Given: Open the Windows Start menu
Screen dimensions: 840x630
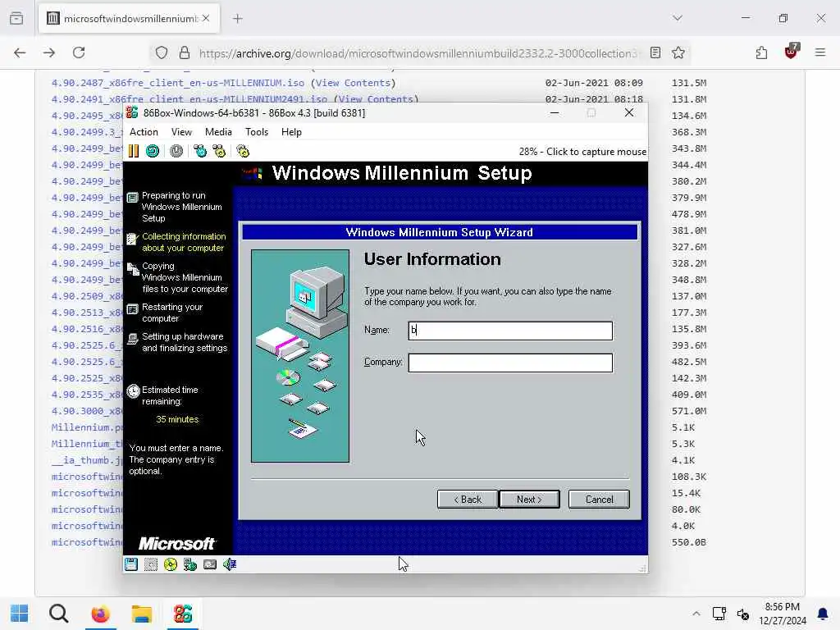Looking at the screenshot, I should (20, 614).
